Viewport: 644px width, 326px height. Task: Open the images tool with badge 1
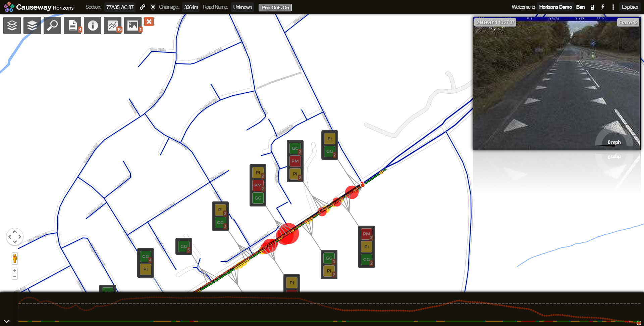pos(133,26)
